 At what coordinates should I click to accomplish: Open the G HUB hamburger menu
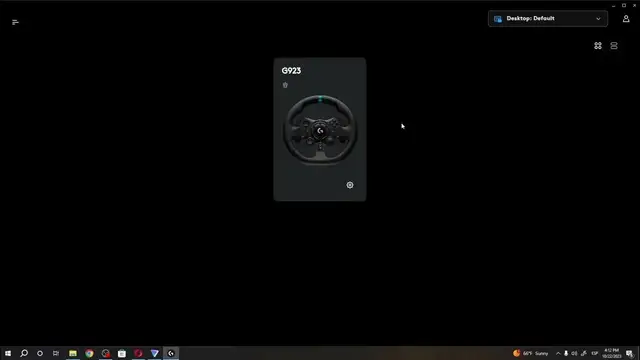[x=16, y=22]
